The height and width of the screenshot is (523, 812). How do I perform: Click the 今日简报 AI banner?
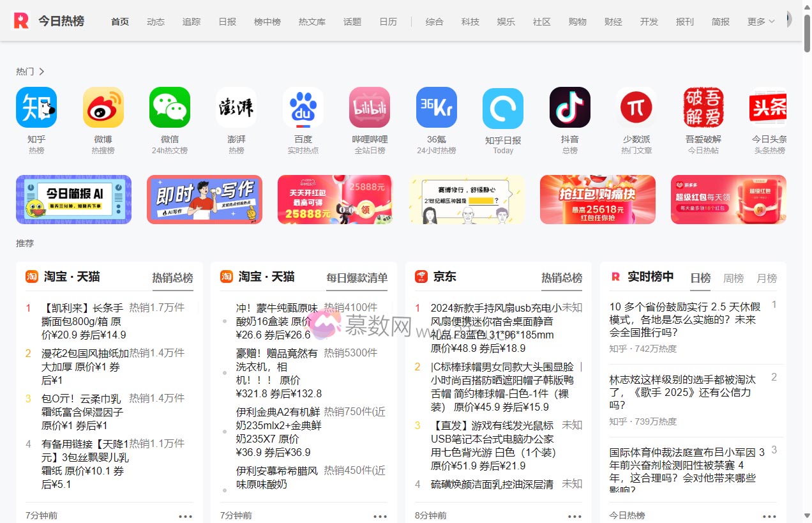73,199
